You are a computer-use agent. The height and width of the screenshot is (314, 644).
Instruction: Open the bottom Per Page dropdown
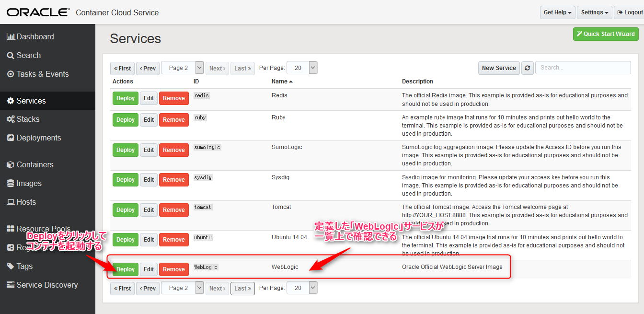pos(302,288)
